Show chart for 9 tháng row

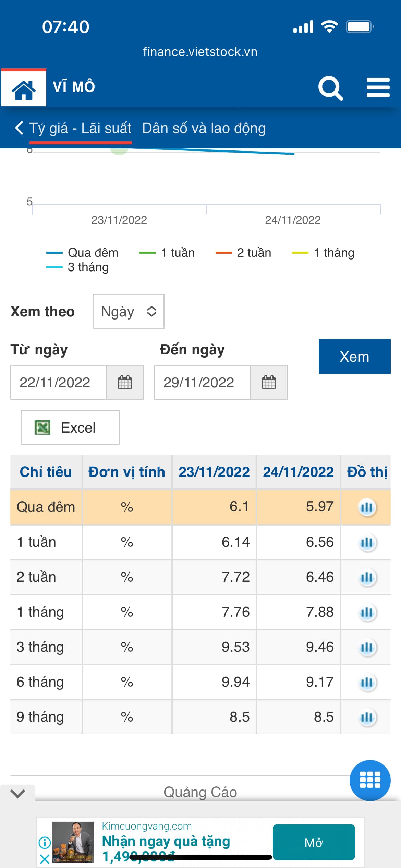[x=367, y=717]
